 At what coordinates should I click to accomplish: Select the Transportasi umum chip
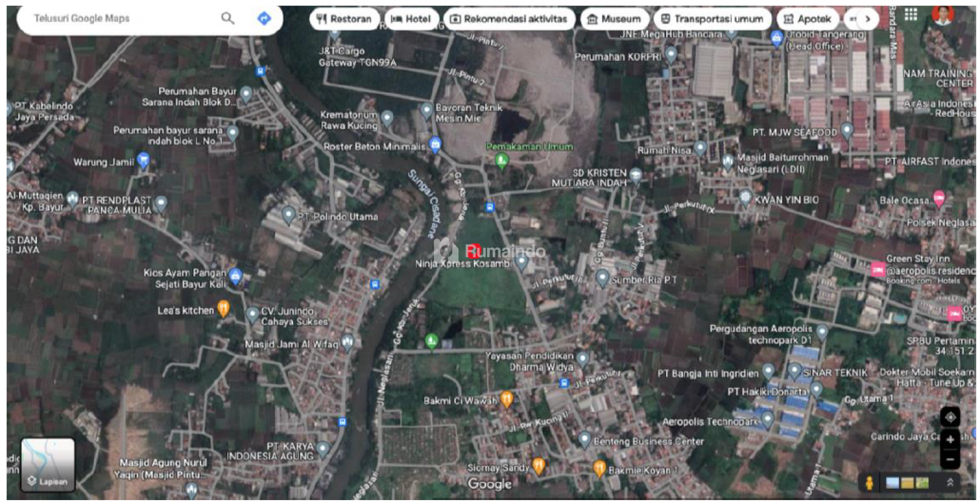[x=712, y=19]
